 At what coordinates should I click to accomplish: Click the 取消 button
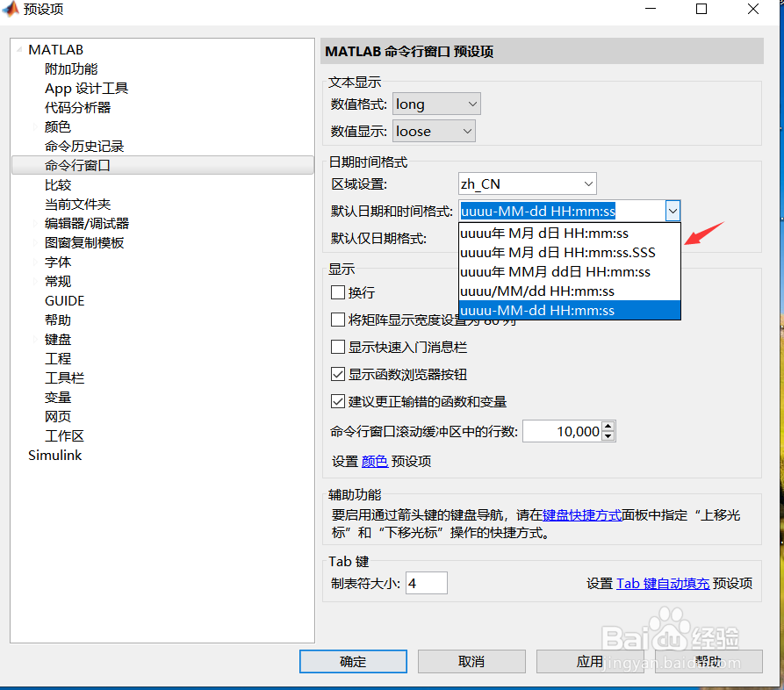(x=471, y=662)
